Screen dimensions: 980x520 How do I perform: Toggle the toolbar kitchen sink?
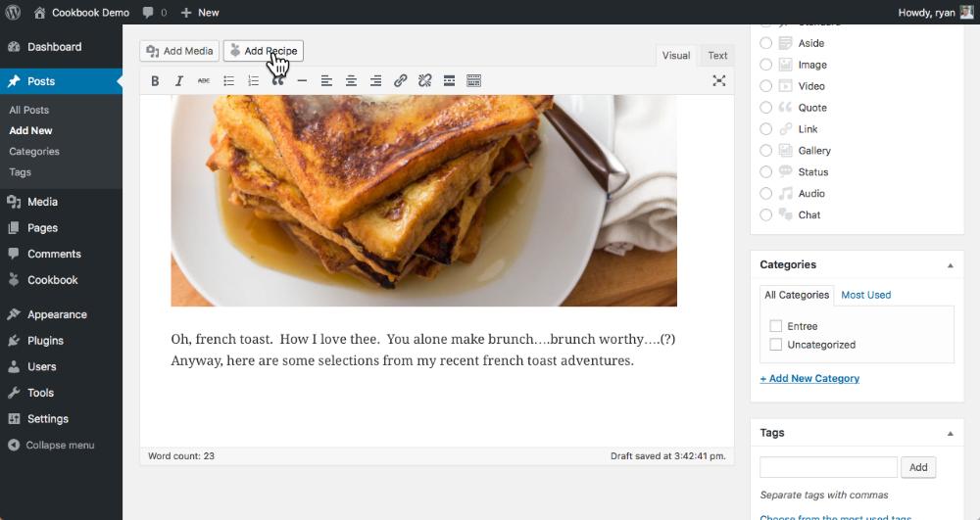tap(473, 80)
